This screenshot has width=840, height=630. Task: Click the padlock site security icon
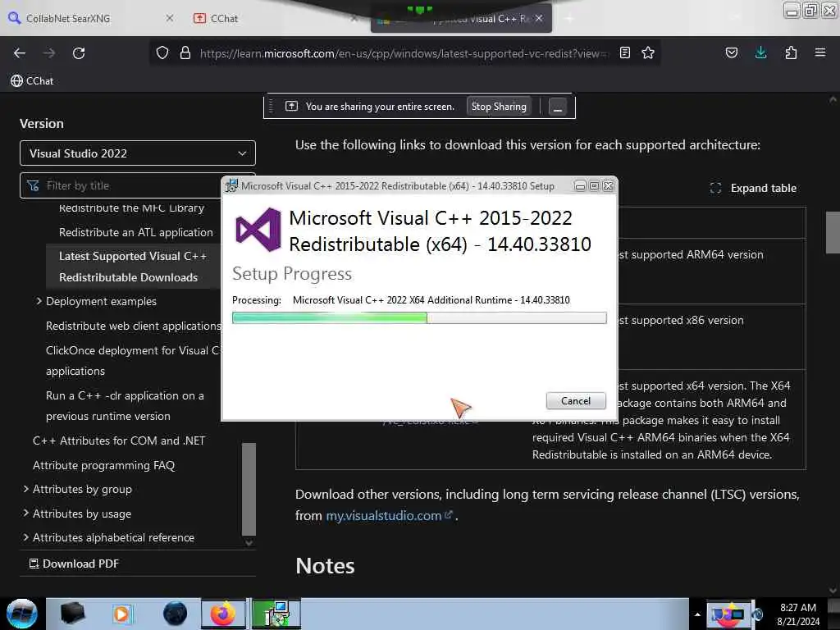[x=185, y=53]
